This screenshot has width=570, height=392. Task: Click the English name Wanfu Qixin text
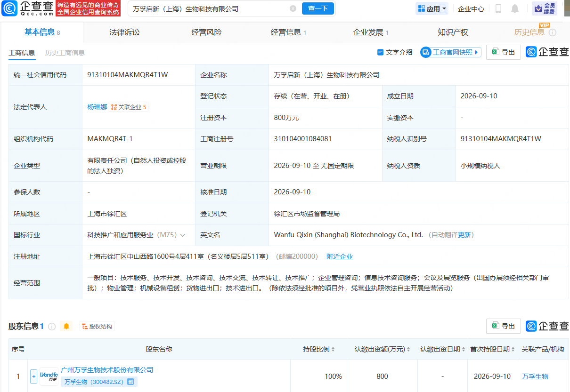tap(348, 235)
